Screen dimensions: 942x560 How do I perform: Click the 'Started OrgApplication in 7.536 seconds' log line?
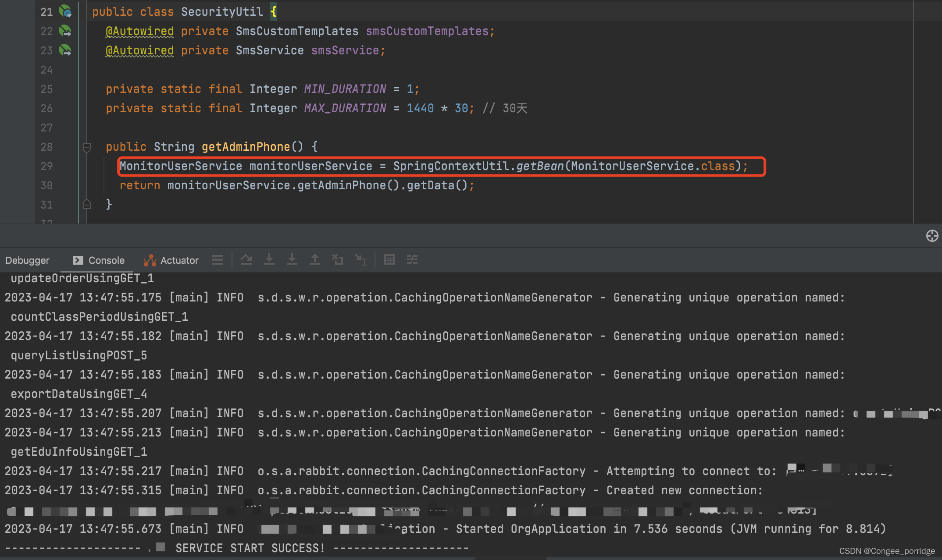pos(445,529)
